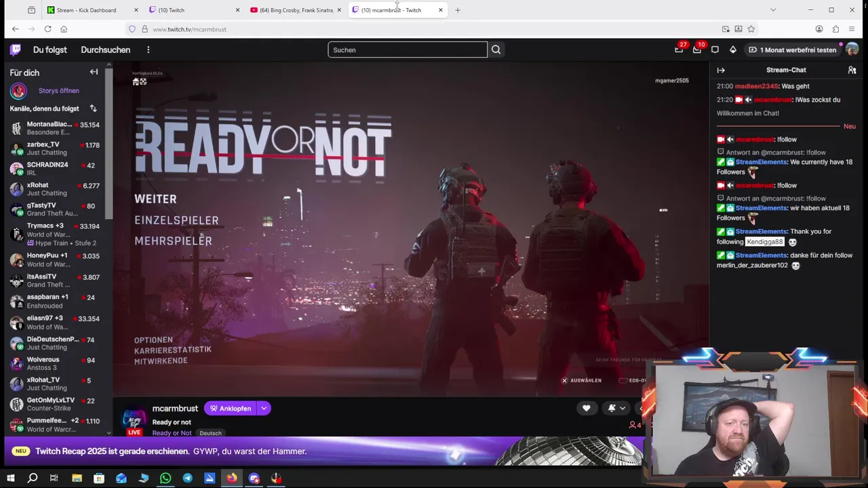Open itsAssiTV channel in sidebar

click(55, 281)
